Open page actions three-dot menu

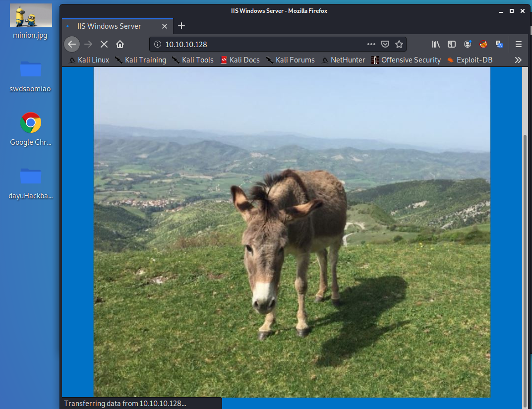[x=371, y=44]
